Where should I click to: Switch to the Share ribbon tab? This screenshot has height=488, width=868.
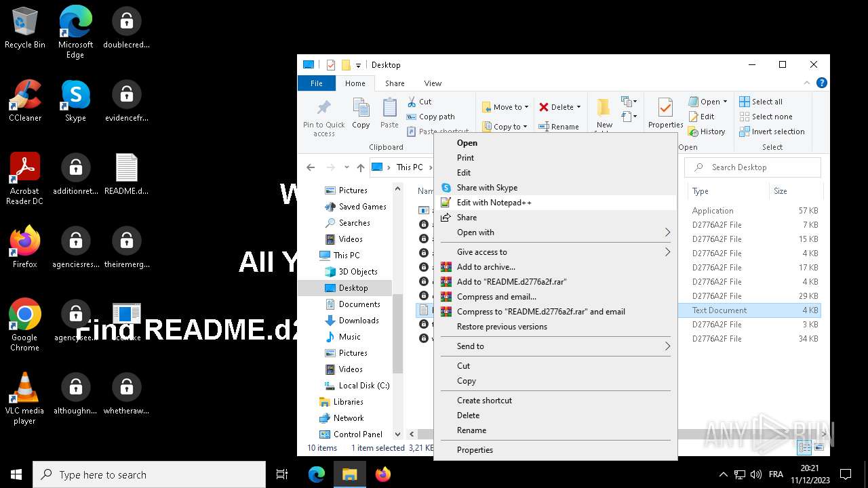[x=395, y=83]
